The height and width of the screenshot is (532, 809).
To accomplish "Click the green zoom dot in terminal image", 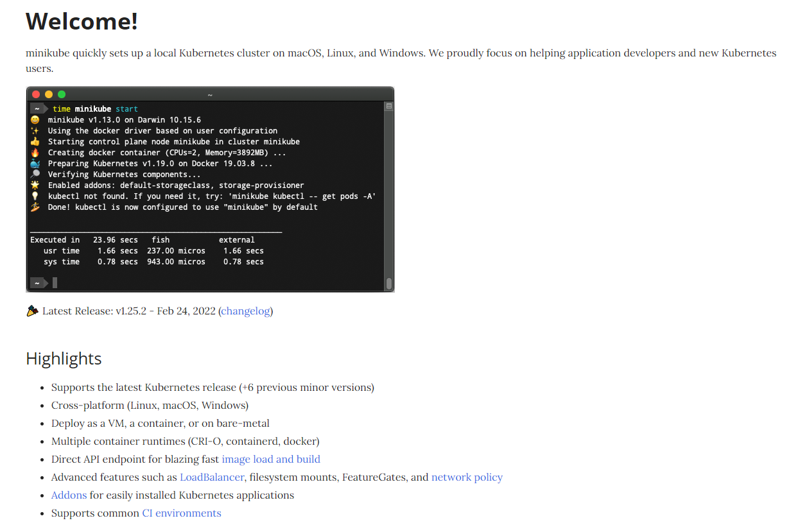I will 62,94.
